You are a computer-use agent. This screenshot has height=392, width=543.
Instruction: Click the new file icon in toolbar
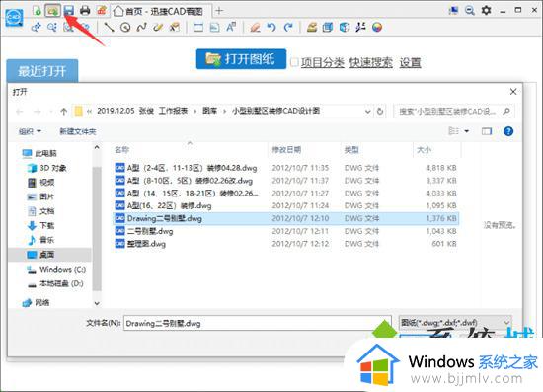pos(38,11)
